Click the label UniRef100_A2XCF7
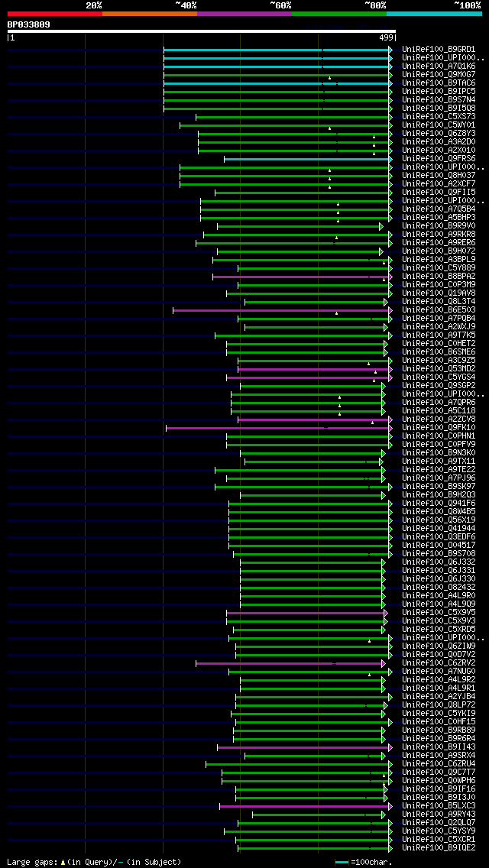Screen dimensions: 489x868 click(x=439, y=184)
